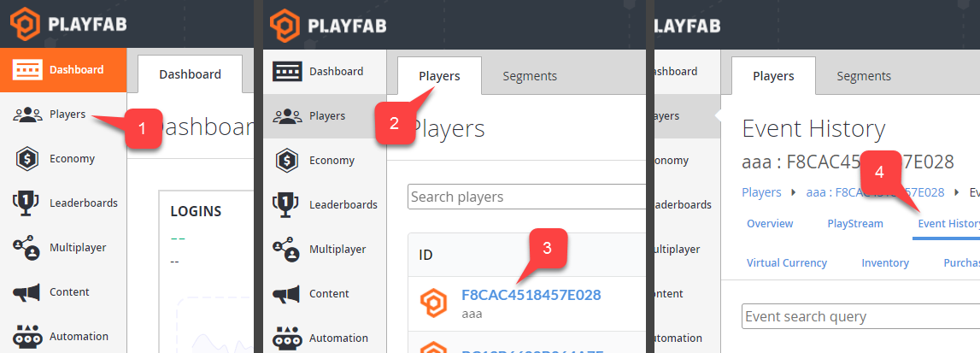Open the PlayStream player sub-tab
The width and height of the screenshot is (980, 353).
tap(855, 224)
